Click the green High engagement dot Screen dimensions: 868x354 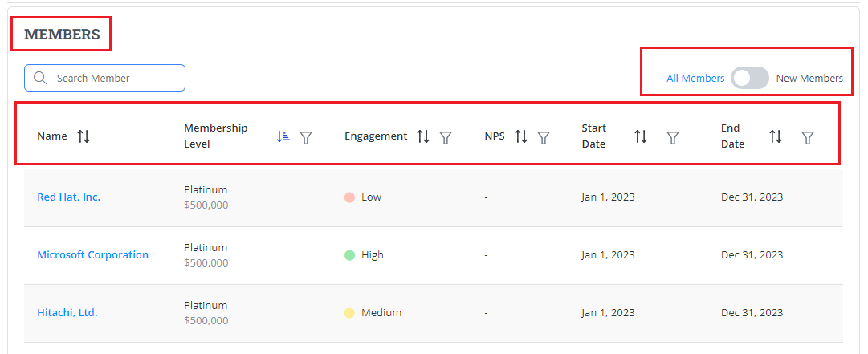pos(349,255)
